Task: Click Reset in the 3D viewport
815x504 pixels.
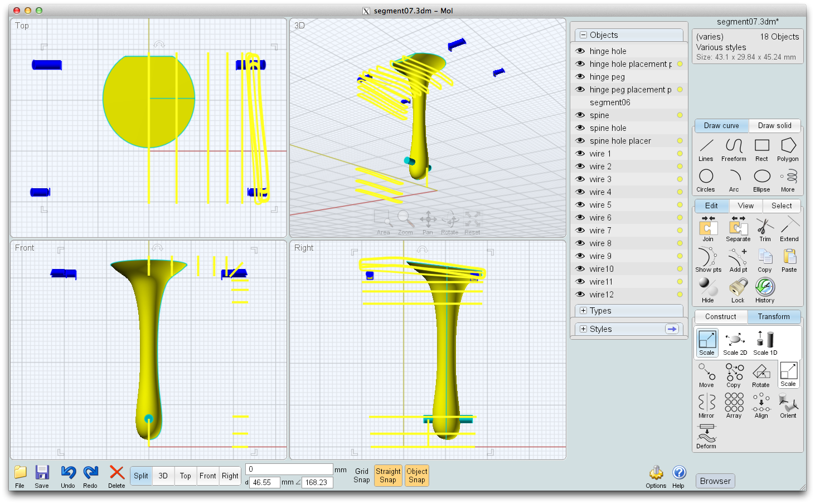Action: coord(472,223)
